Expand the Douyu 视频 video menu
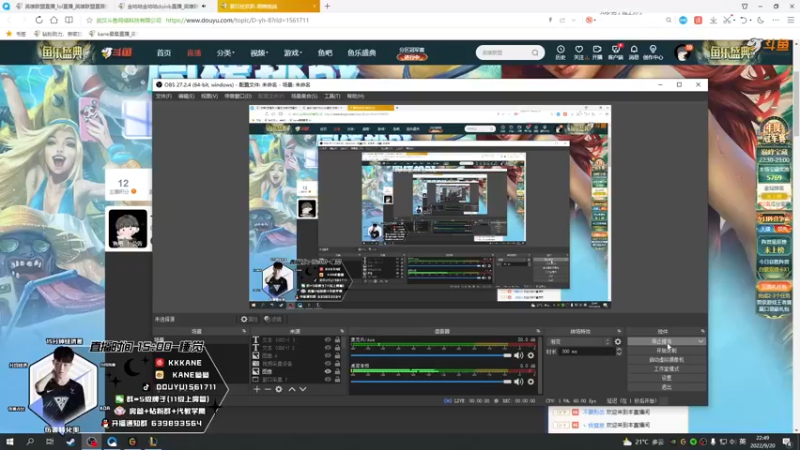Viewport: 800px width, 450px height. (259, 53)
